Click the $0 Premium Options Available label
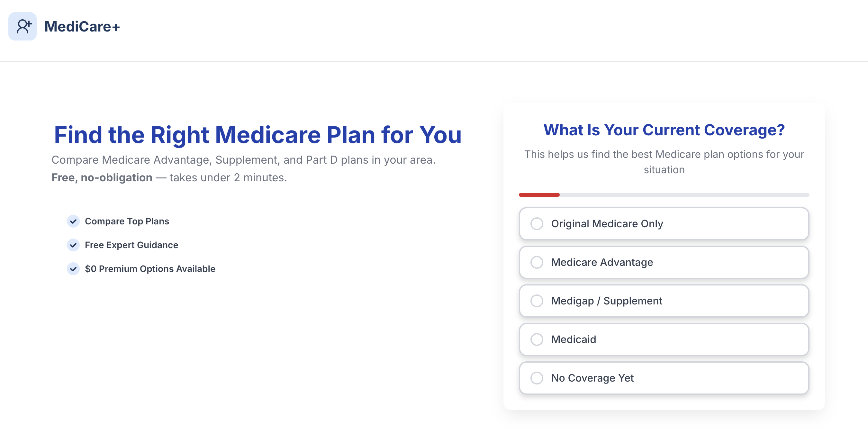 (150, 269)
